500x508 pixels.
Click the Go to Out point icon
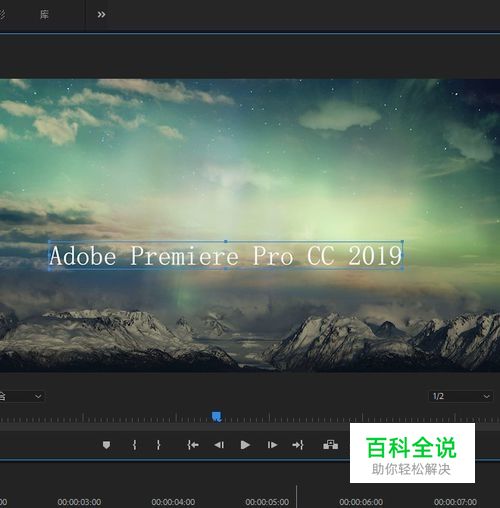point(298,445)
